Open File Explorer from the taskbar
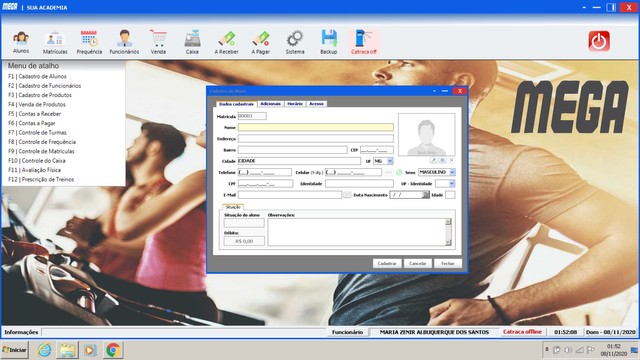Viewport: 640px width, 360px height. [x=68, y=350]
